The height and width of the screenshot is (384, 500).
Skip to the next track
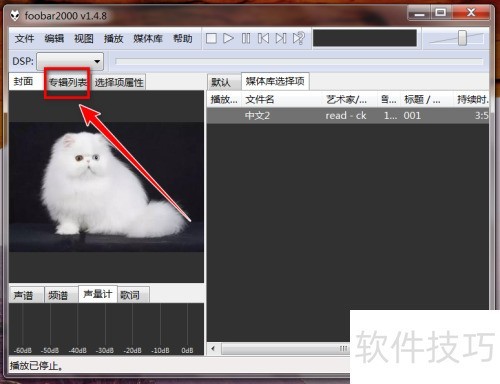(281, 38)
